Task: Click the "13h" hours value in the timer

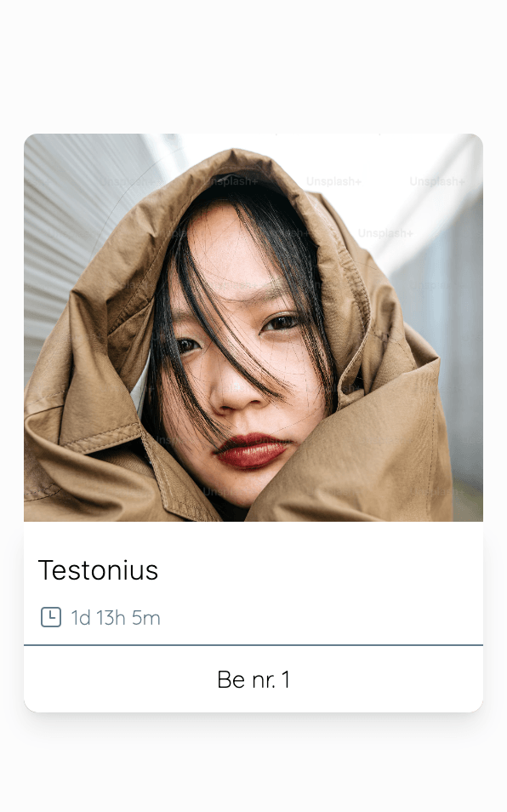Action: click(x=111, y=618)
